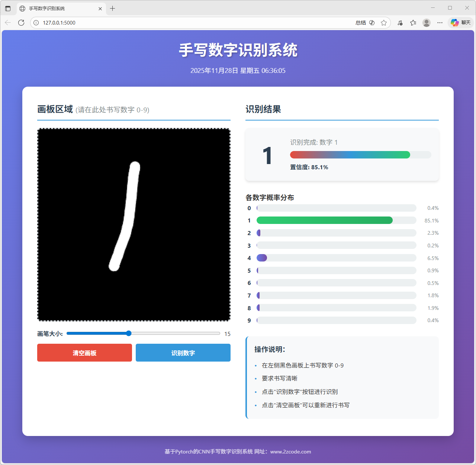Open the browser profile avatar
The width and height of the screenshot is (476, 465).
pos(427,23)
